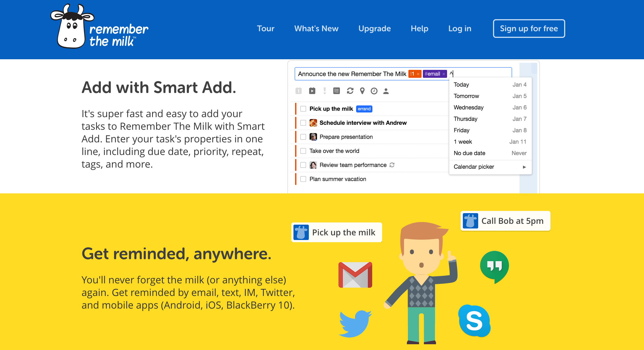This screenshot has height=350, width=644.
Task: Check Schedule interview with Andrew task
Action: (303, 123)
